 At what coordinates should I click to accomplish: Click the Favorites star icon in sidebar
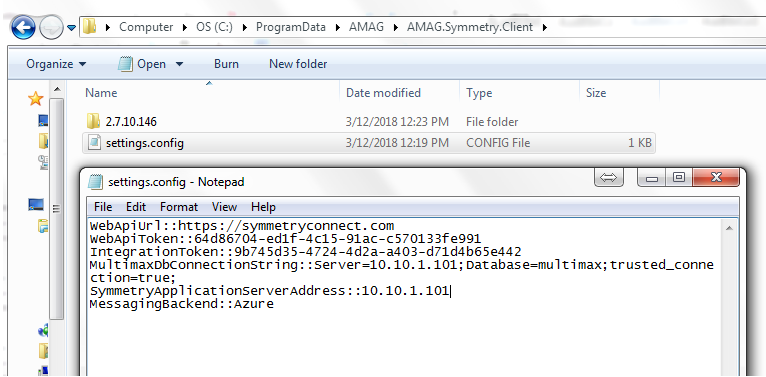click(35, 99)
